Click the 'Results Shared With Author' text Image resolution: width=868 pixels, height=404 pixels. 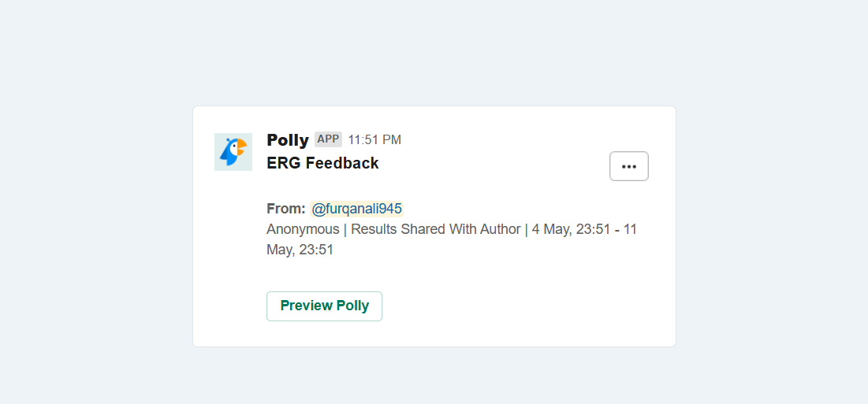[x=435, y=229]
